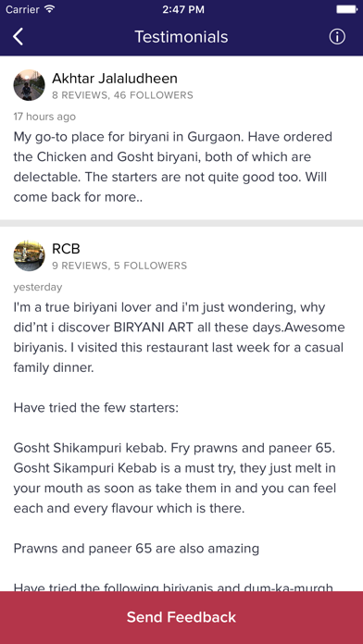Viewport: 363px width, 644px height.
Task: Click the "yesterday" timestamp
Action: (x=38, y=287)
